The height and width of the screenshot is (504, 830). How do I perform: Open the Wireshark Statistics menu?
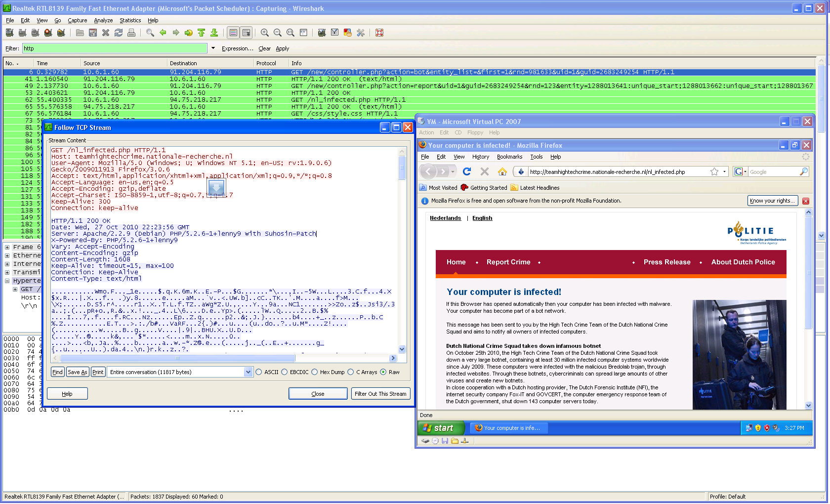(130, 20)
